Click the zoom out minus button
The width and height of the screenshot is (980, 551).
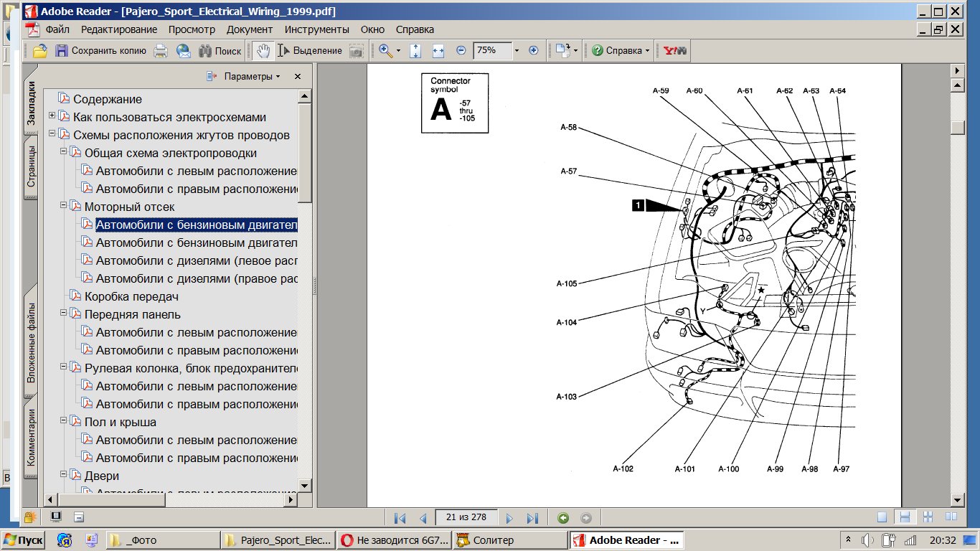tap(461, 51)
